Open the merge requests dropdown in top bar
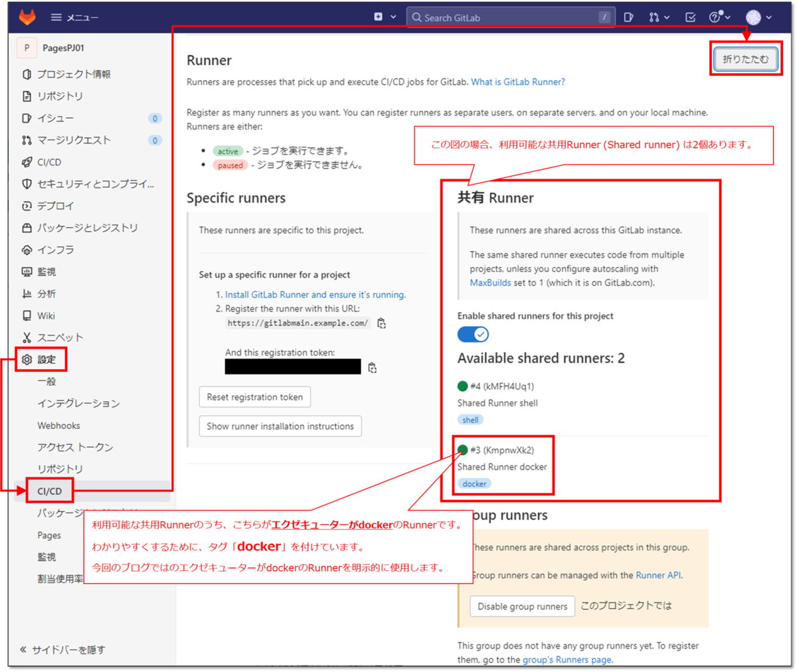 pos(660,17)
